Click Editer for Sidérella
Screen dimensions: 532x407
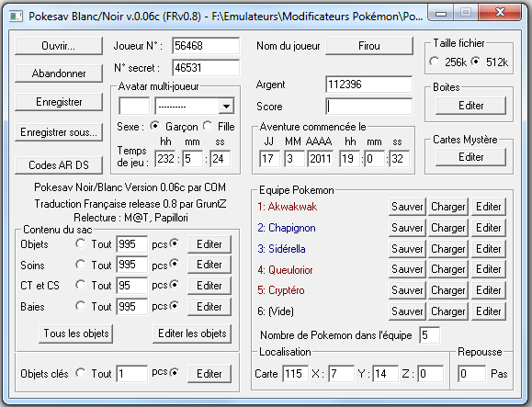(x=488, y=249)
